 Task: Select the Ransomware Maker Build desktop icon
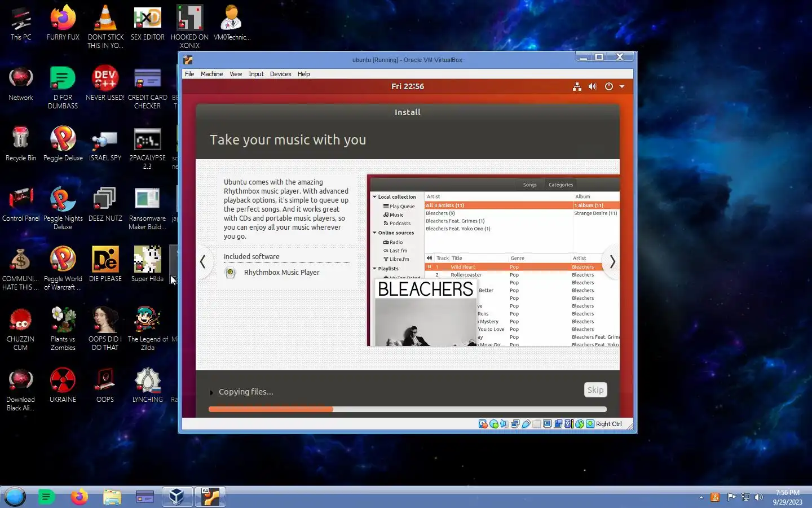pyautogui.click(x=148, y=208)
